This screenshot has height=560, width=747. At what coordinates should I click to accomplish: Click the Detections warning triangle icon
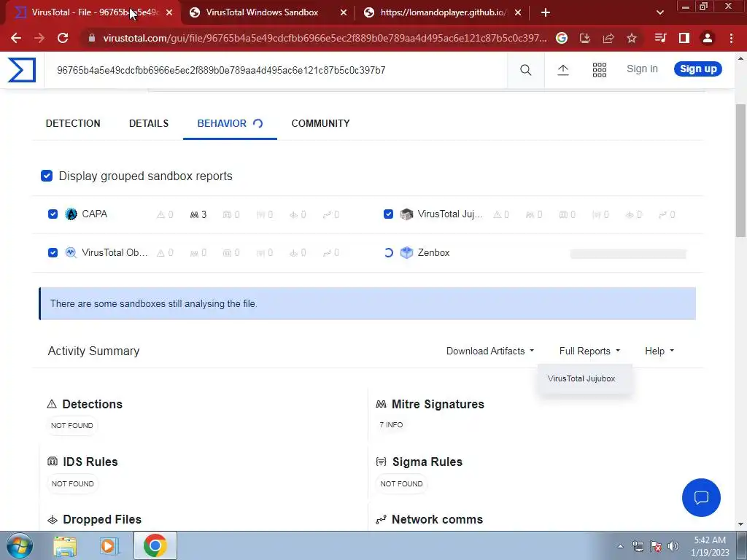click(x=52, y=404)
